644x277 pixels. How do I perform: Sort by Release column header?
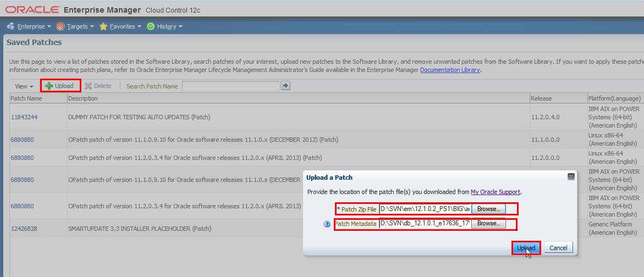[558, 98]
